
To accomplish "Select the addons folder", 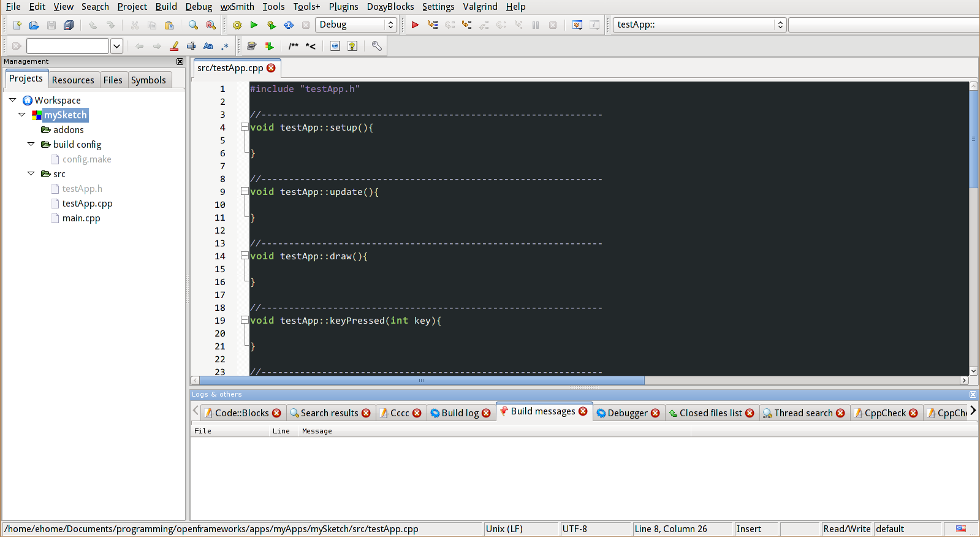I will pos(68,130).
